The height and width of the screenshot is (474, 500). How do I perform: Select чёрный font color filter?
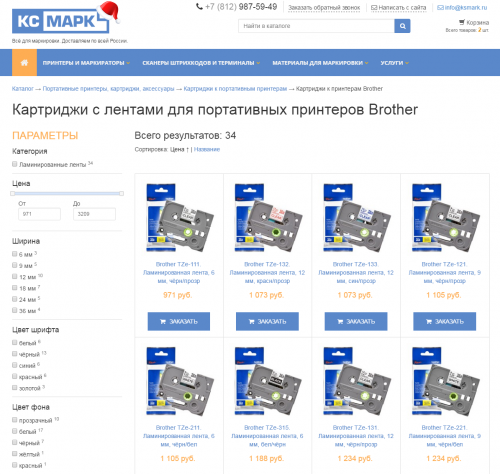click(x=15, y=354)
